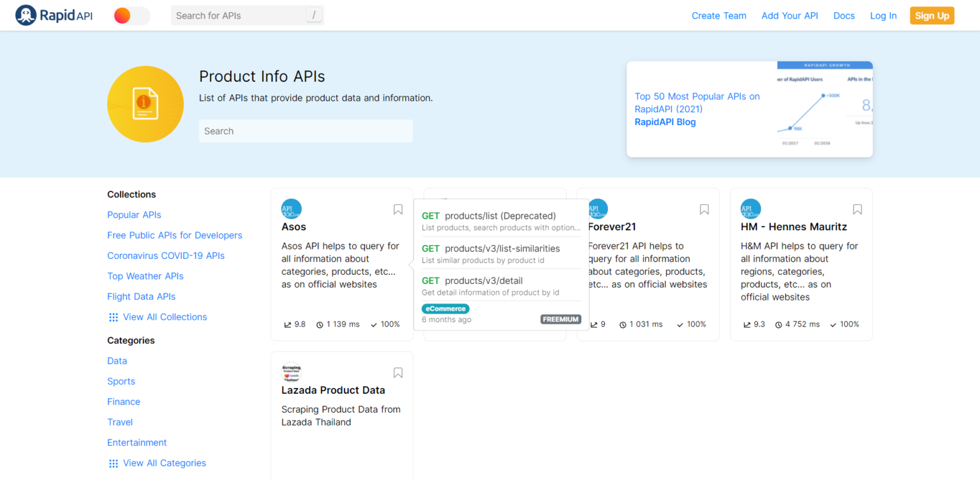Click the Product Info APIs search field
Screen dimensions: 980x481
(x=306, y=131)
